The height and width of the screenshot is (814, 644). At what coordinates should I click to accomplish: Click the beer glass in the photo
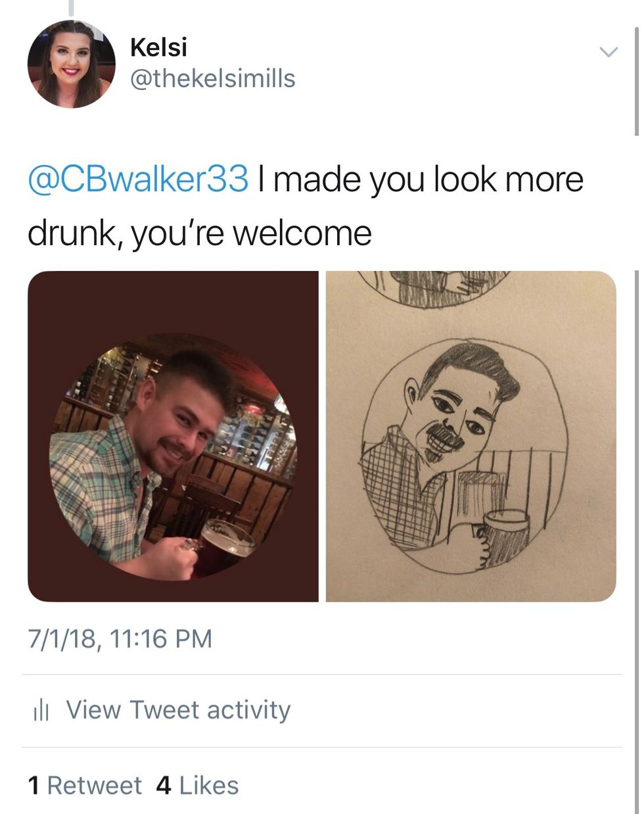pyautogui.click(x=226, y=539)
